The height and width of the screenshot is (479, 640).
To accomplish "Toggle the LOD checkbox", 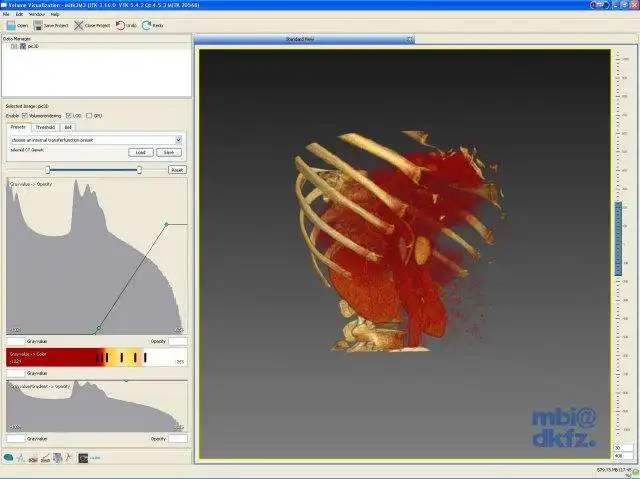I will click(x=69, y=116).
